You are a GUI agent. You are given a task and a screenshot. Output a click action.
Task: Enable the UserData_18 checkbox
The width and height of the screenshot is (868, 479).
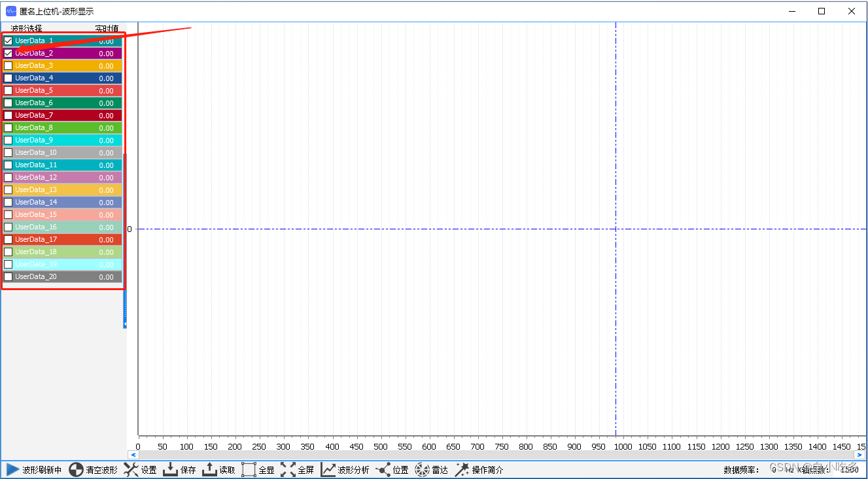[9, 252]
